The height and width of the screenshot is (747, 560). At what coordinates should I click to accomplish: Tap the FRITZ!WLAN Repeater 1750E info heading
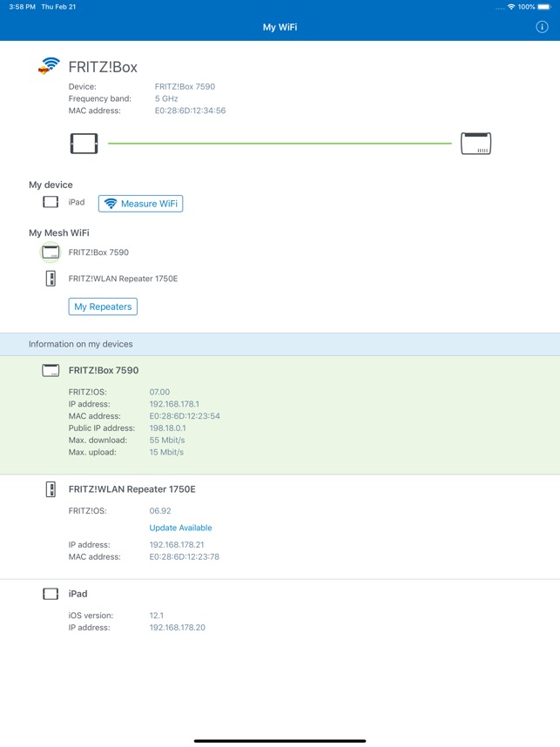click(132, 489)
